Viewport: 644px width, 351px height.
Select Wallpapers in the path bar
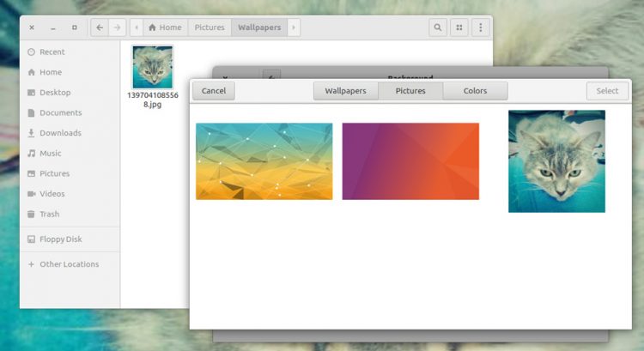point(259,27)
